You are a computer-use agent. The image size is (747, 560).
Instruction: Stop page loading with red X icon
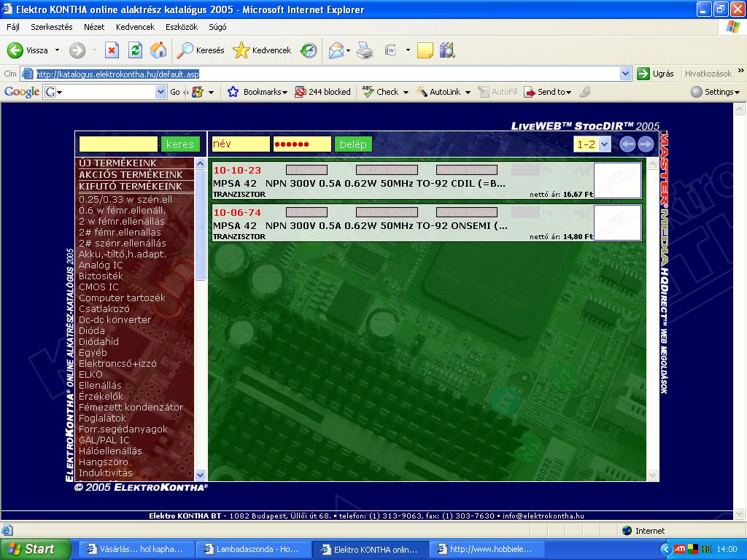(x=112, y=50)
